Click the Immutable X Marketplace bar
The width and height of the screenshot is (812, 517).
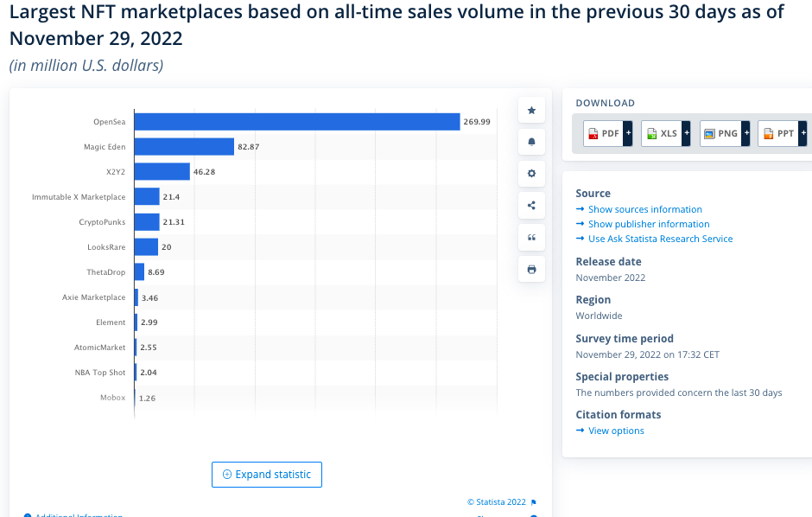click(x=147, y=197)
